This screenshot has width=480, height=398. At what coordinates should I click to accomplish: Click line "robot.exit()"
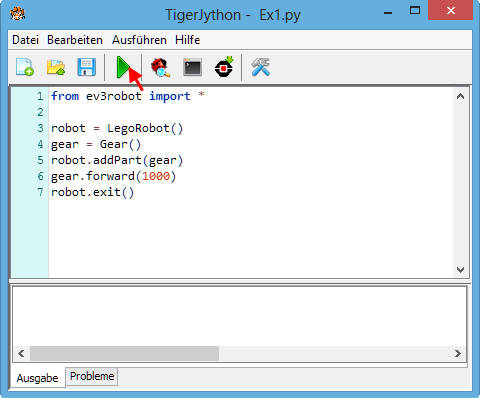pos(92,192)
